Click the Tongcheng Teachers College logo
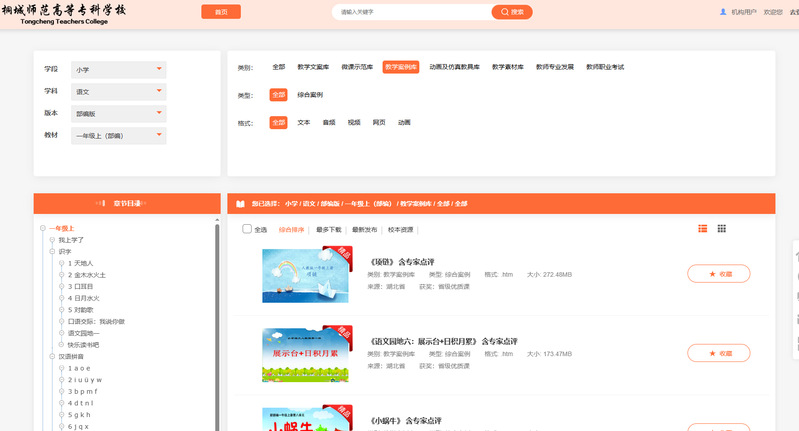The image size is (799, 431). click(x=64, y=12)
